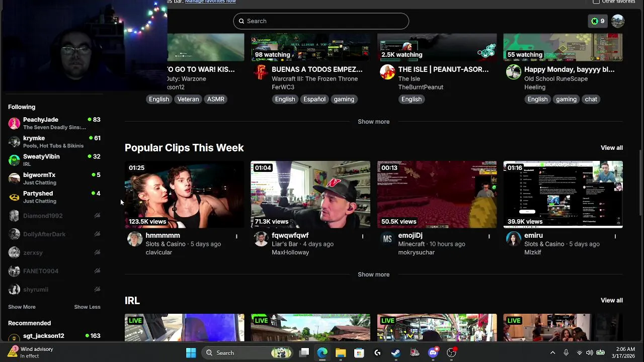
Task: Click TheBurntPeanut streamer avatar
Action: click(x=387, y=72)
